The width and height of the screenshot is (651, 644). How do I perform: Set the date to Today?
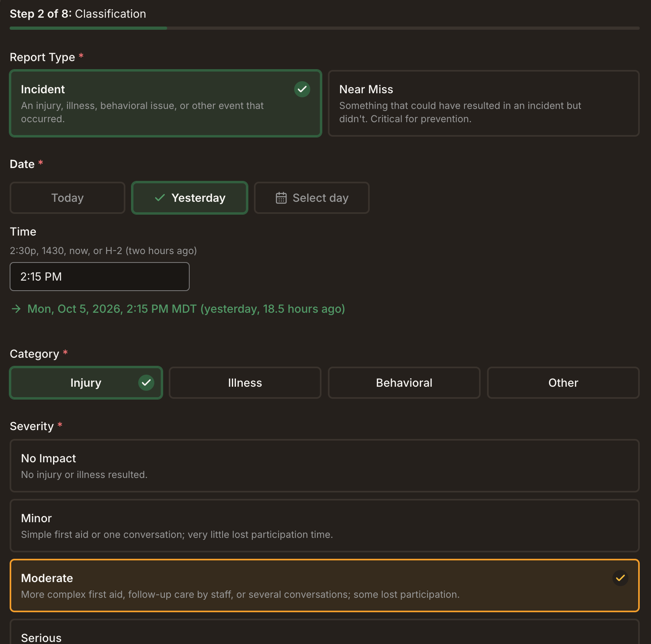tap(68, 198)
